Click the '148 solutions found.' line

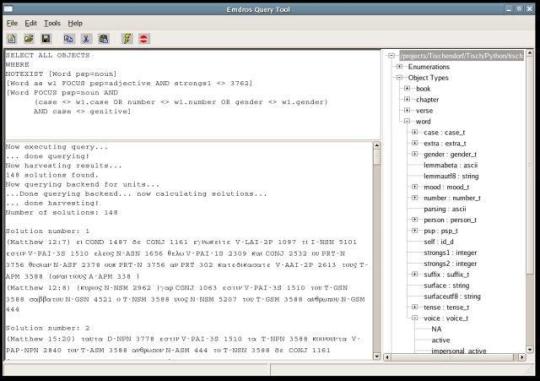click(52, 175)
